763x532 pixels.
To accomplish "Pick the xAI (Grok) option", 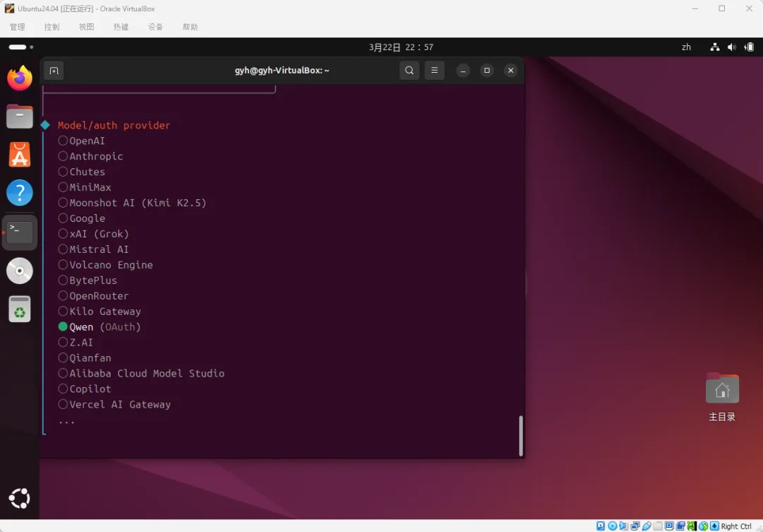I will point(93,234).
